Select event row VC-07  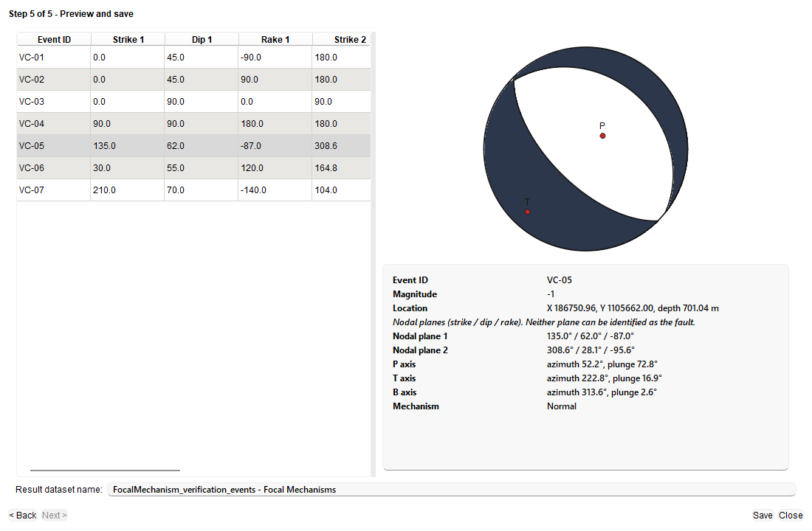click(193, 190)
